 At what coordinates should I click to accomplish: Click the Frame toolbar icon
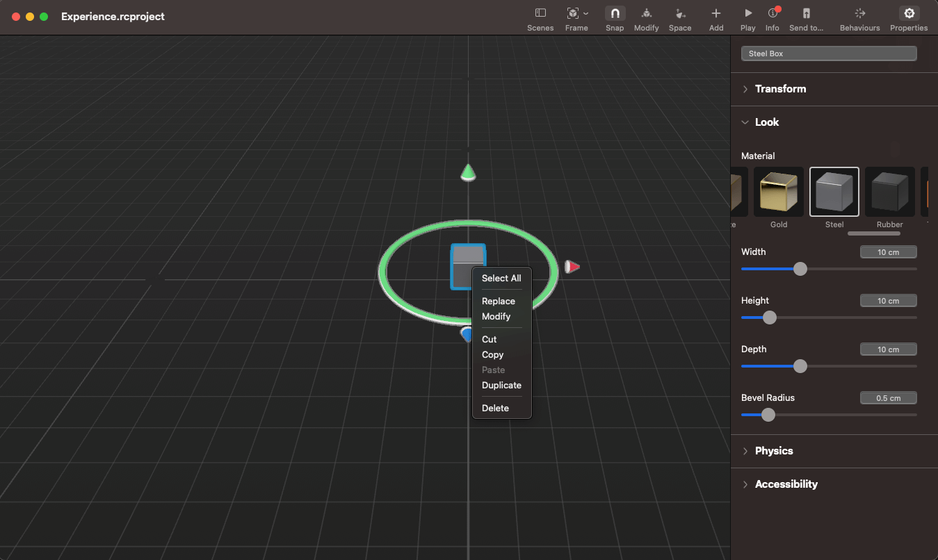pos(572,13)
